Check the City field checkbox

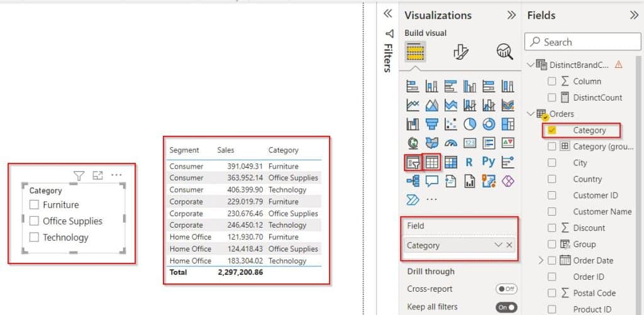pyautogui.click(x=552, y=163)
